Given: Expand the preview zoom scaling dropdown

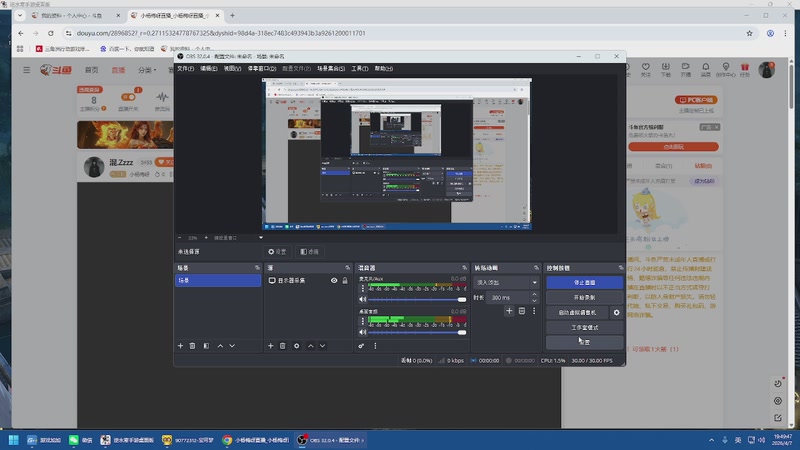Looking at the screenshot, I should click(261, 238).
